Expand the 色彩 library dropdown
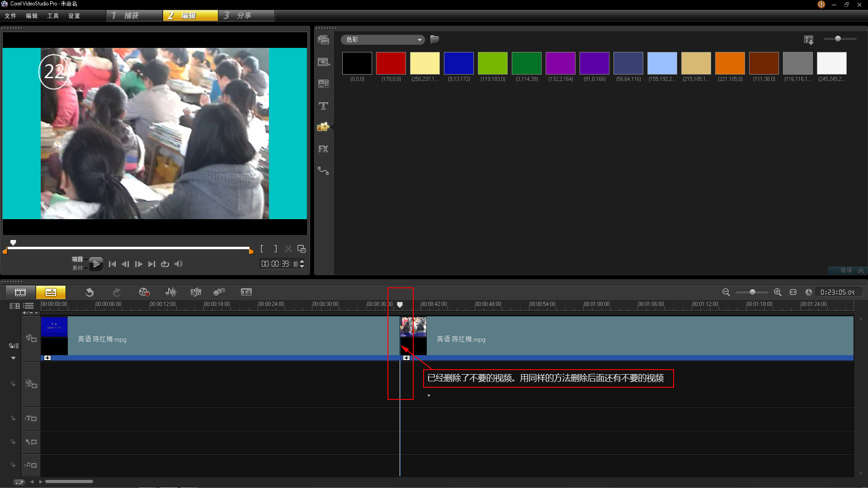The image size is (868, 488). tap(420, 40)
